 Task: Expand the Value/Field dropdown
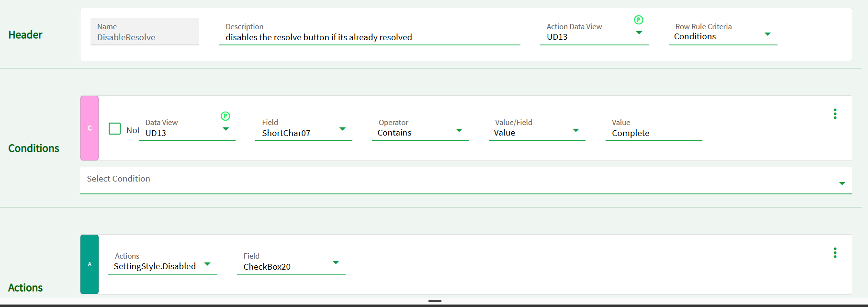point(576,131)
